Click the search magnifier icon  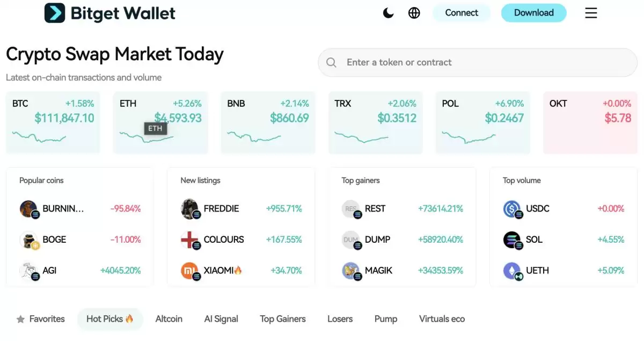[332, 63]
